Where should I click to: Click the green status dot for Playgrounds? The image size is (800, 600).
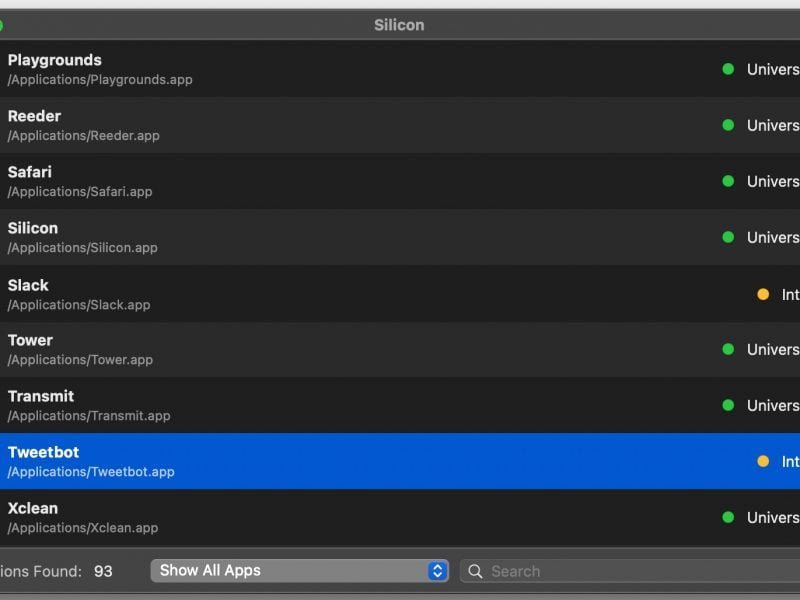point(728,69)
